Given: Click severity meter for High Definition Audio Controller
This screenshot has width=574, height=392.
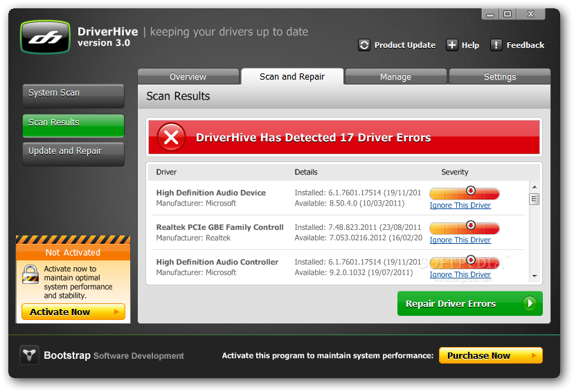Looking at the screenshot, I should (x=464, y=262).
